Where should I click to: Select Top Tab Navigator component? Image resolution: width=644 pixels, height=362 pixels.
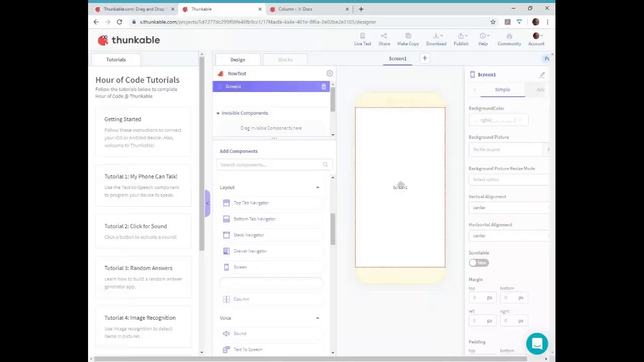271,203
